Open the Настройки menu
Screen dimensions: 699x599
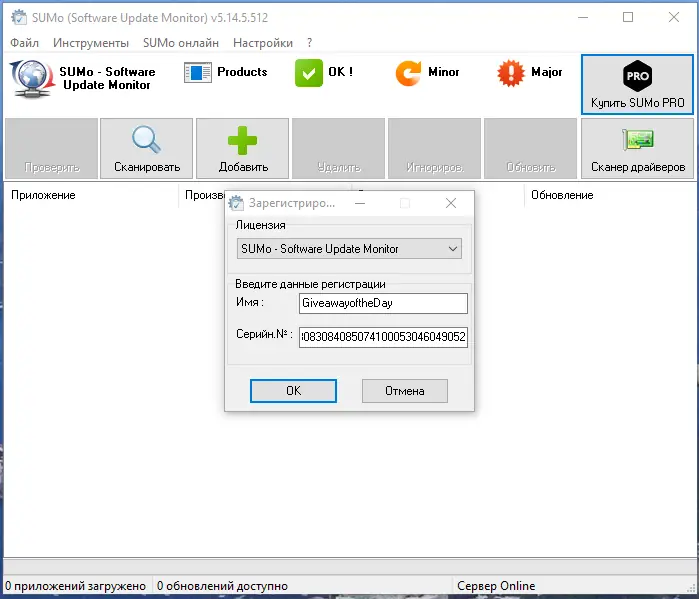tap(263, 43)
